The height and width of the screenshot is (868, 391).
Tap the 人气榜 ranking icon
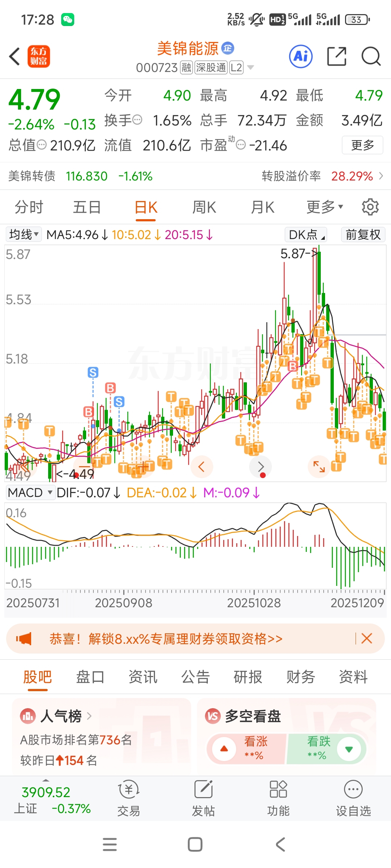[x=28, y=716]
